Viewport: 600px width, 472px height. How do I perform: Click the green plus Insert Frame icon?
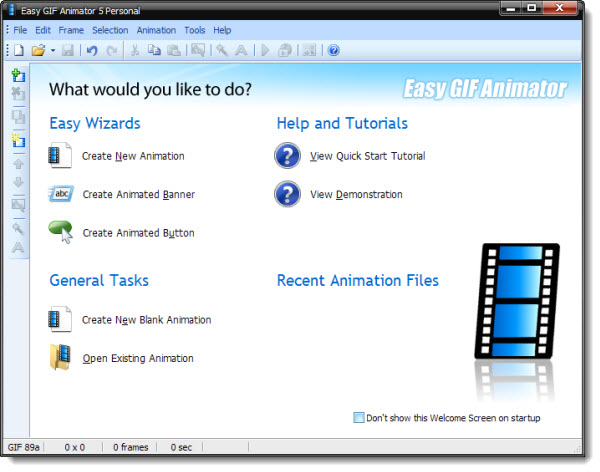click(x=18, y=75)
